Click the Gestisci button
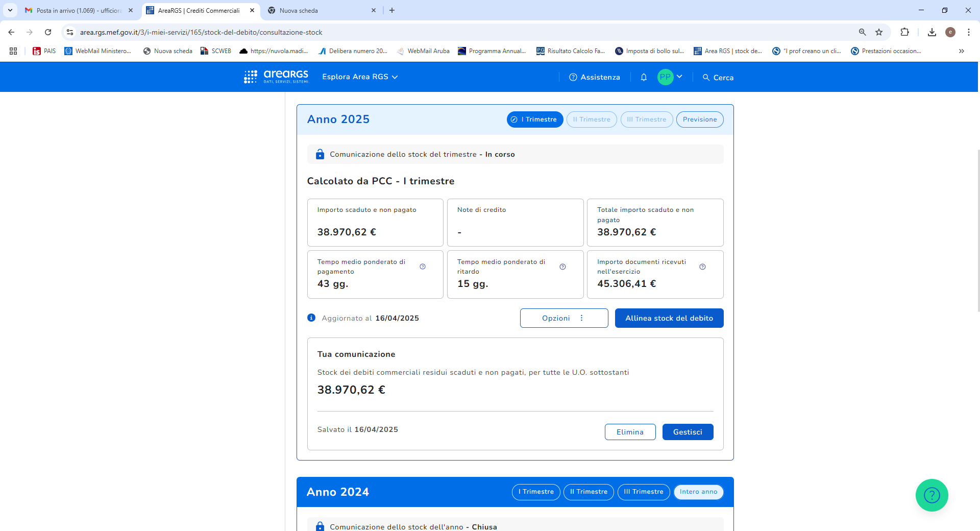 point(688,432)
